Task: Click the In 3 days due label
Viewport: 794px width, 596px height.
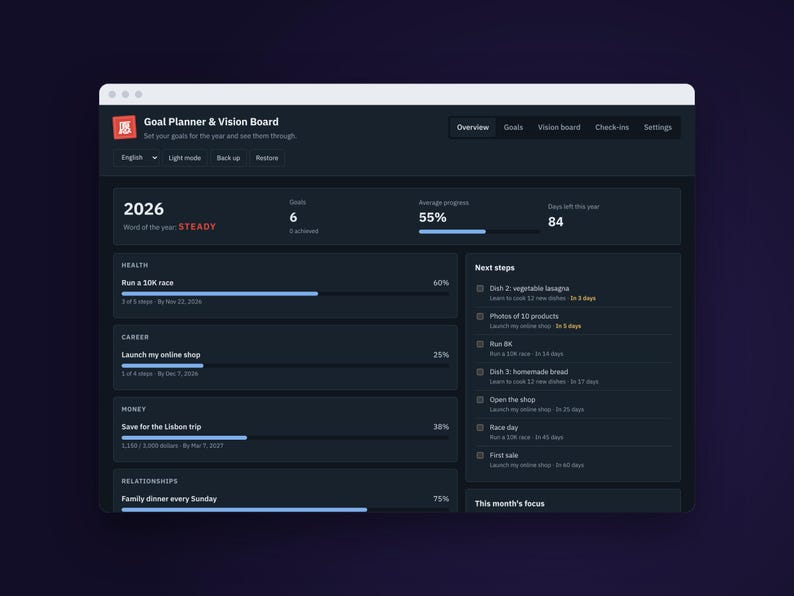Action: coord(583,298)
